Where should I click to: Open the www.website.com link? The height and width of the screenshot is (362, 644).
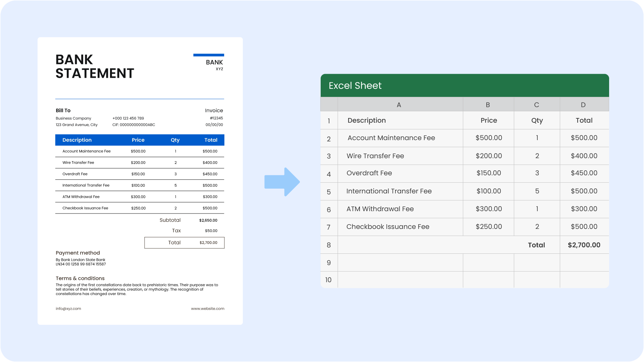208,309
